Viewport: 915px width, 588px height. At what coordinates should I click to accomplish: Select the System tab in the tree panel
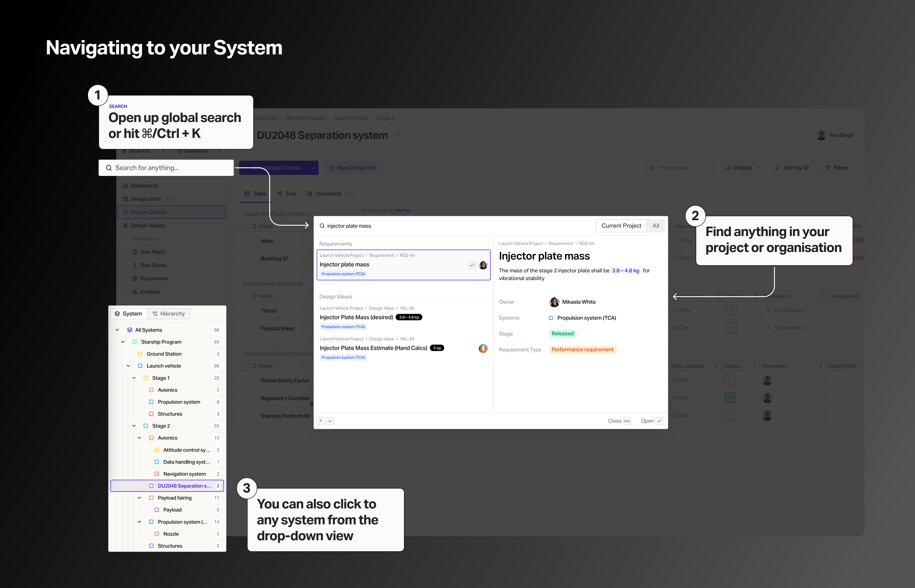click(x=129, y=313)
